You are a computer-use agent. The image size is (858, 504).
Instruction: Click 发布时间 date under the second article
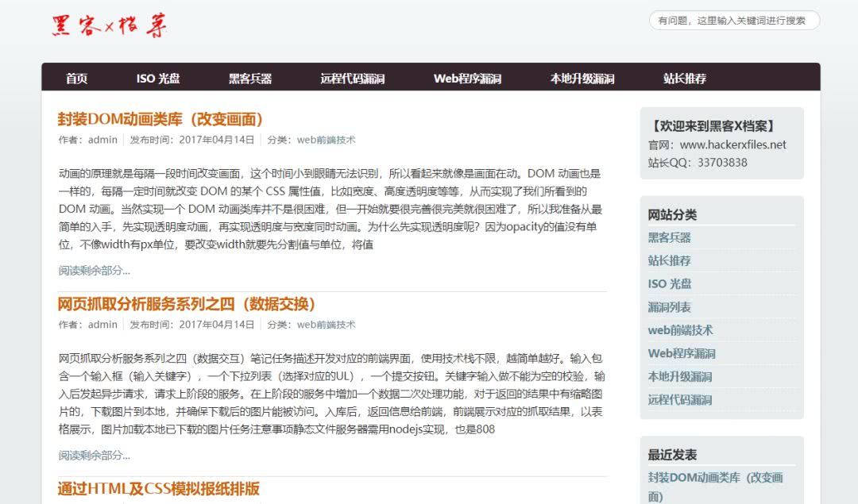click(192, 325)
